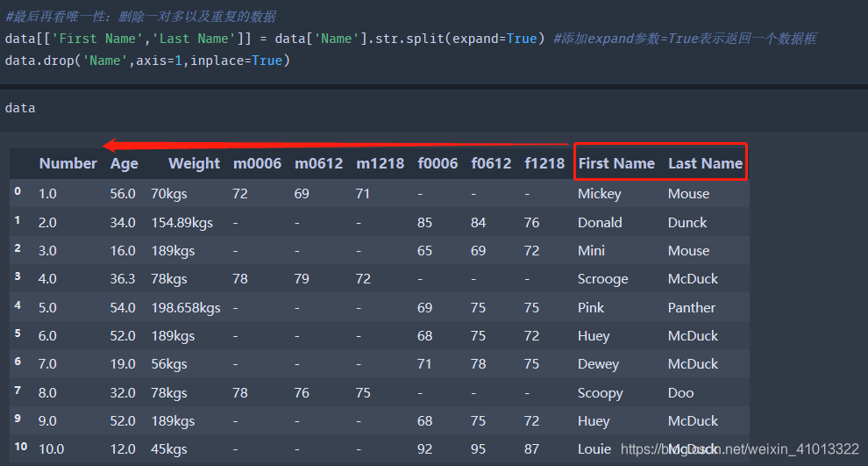
Task: Click the m0612 value '69' in row 0
Action: [302, 194]
